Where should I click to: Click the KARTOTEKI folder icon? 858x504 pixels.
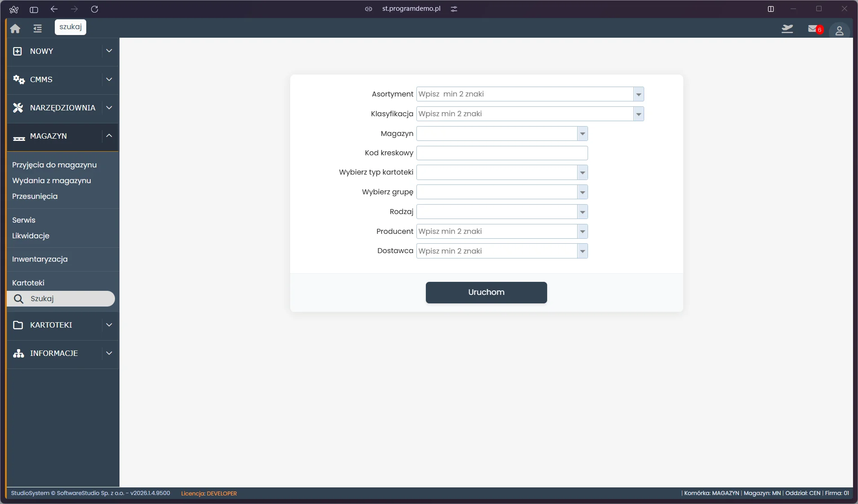18,325
